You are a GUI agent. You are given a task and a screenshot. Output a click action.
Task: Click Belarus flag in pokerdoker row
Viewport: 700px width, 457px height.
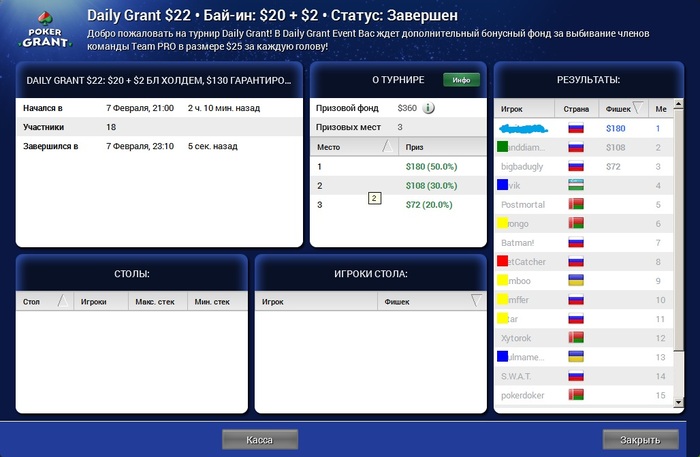click(576, 395)
